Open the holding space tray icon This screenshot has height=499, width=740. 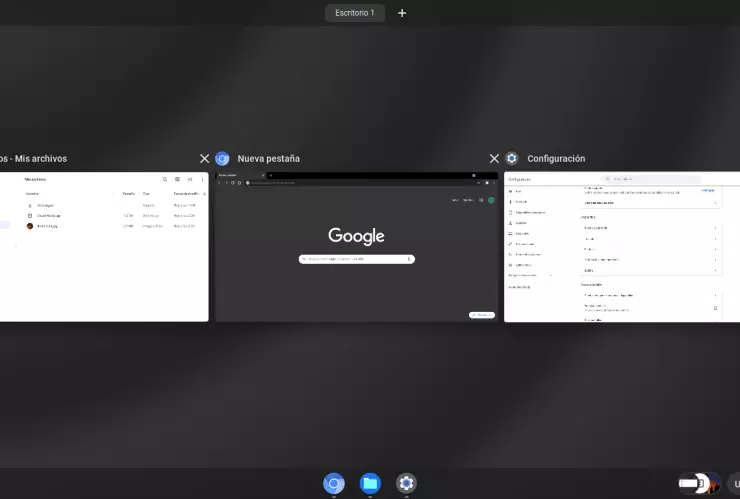(x=699, y=483)
